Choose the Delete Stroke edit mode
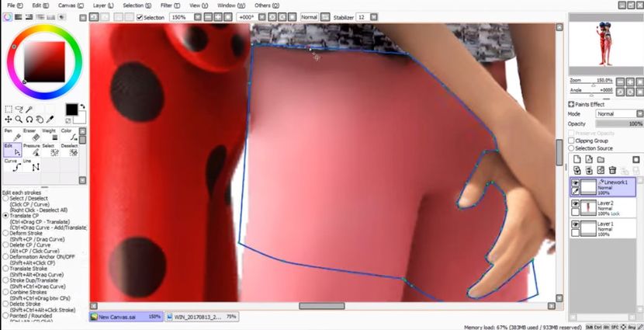This screenshot has width=644, height=330. [5, 304]
